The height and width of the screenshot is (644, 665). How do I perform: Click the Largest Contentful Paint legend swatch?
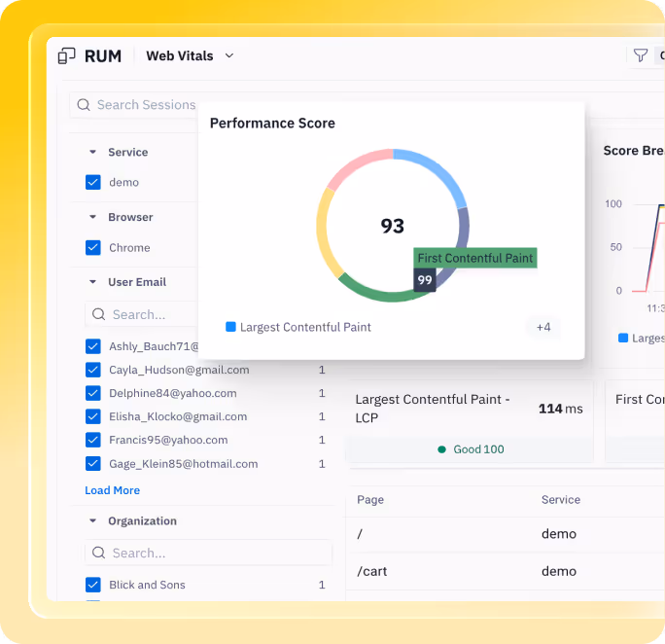coord(230,327)
